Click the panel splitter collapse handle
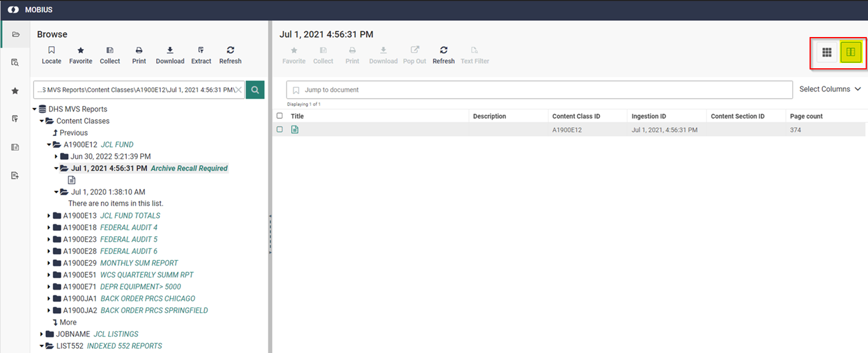868x353 pixels. (270, 234)
